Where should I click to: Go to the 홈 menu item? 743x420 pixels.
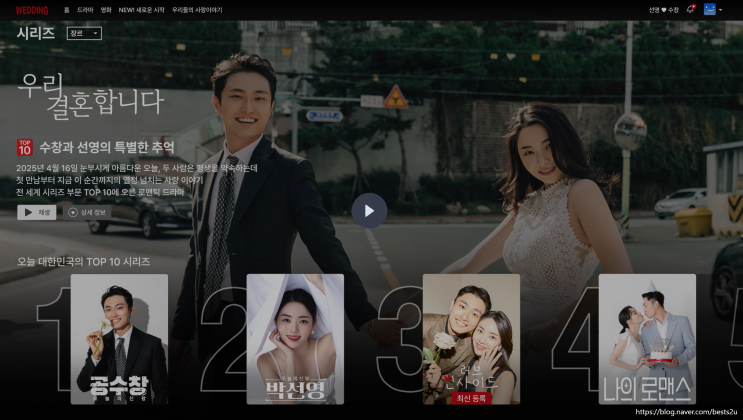pyautogui.click(x=67, y=10)
